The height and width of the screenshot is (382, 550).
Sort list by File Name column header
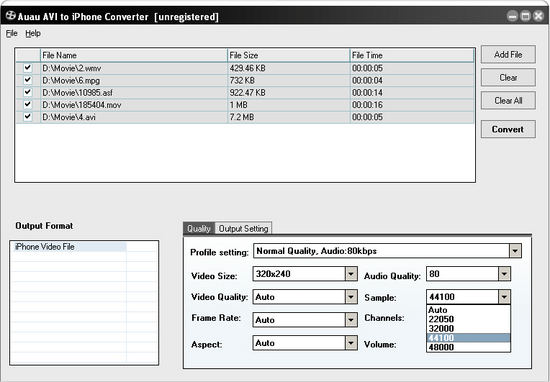(134, 55)
